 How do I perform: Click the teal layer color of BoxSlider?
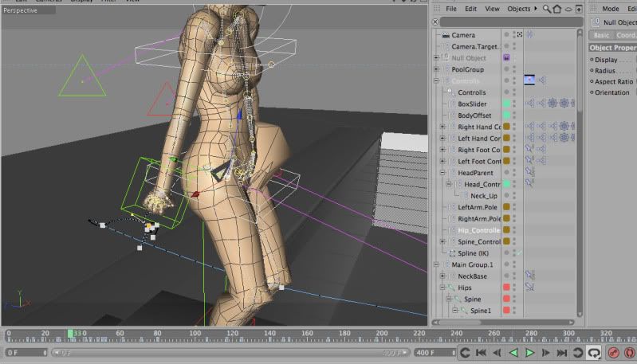tap(505, 104)
